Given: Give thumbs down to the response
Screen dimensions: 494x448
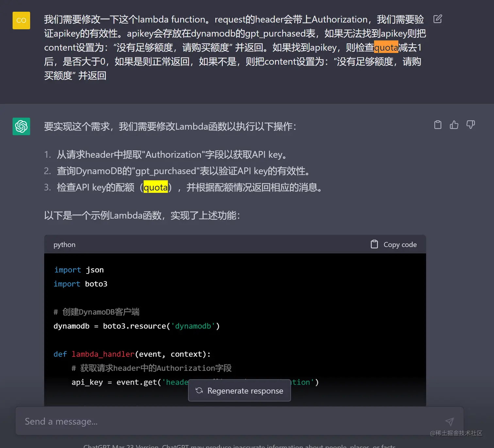Looking at the screenshot, I should pyautogui.click(x=470, y=125).
